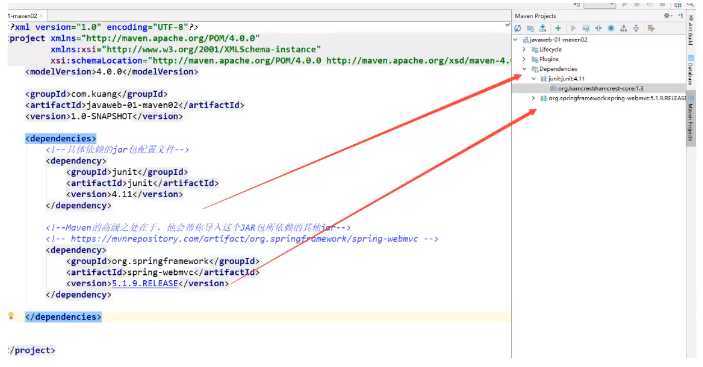Click the Maven Projects side tab
This screenshot has height=367, width=703.
pyautogui.click(x=691, y=117)
